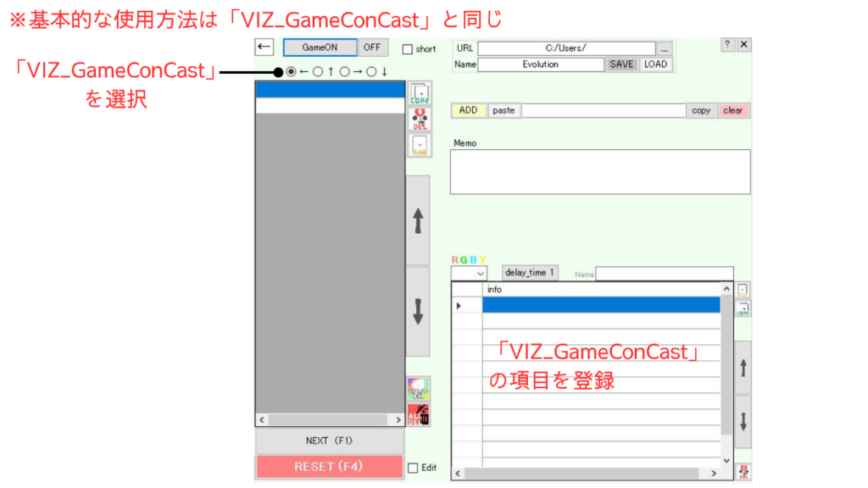This screenshot has width=868, height=488.
Task: Open the RGBY color dropdown
Action: coord(470,273)
